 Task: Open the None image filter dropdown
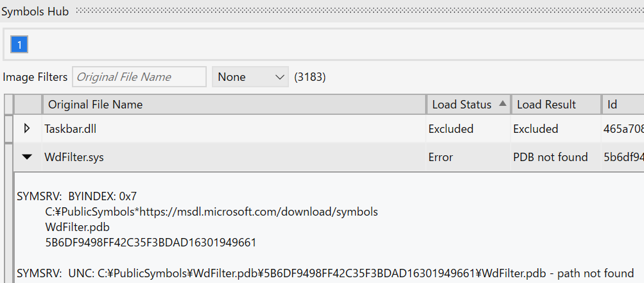250,77
